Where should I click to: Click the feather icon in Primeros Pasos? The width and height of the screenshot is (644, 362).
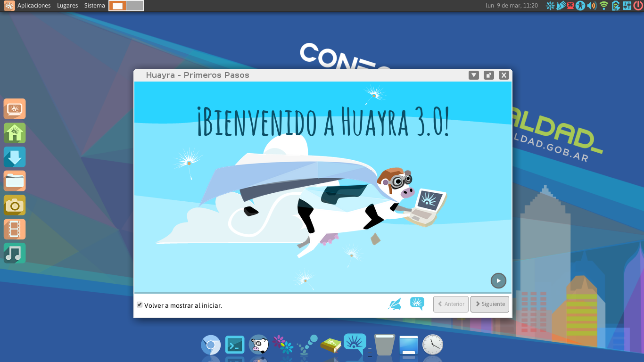pyautogui.click(x=395, y=304)
